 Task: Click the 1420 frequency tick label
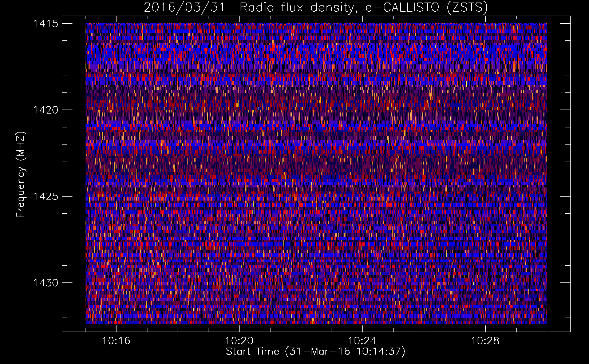pos(46,110)
